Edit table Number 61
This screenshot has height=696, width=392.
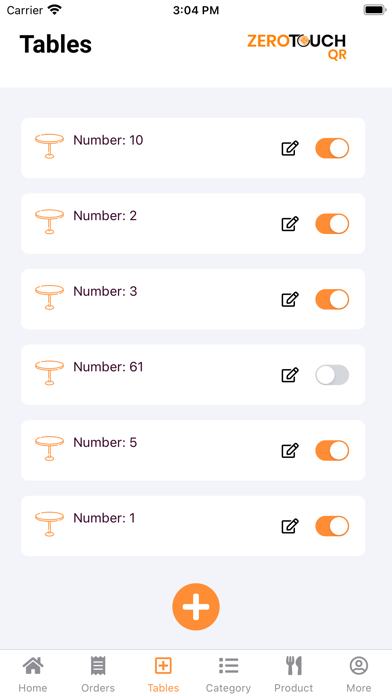coord(290,375)
